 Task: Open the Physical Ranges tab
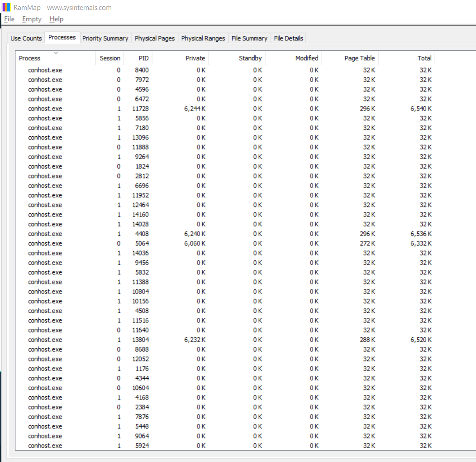tap(203, 38)
